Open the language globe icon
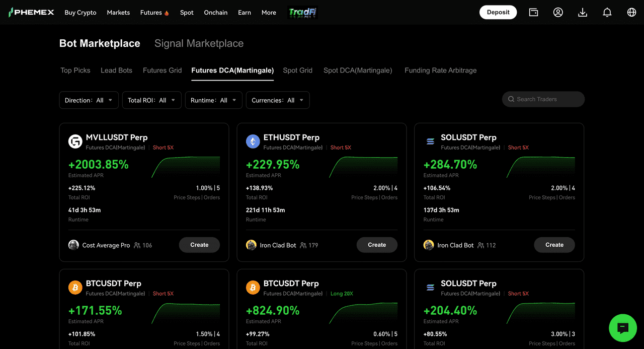The image size is (644, 349). 632,12
